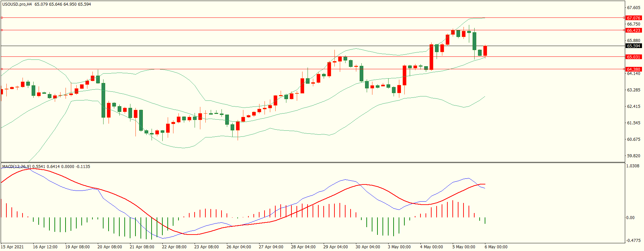Click the 0.00 level on MACD scale

631,218
